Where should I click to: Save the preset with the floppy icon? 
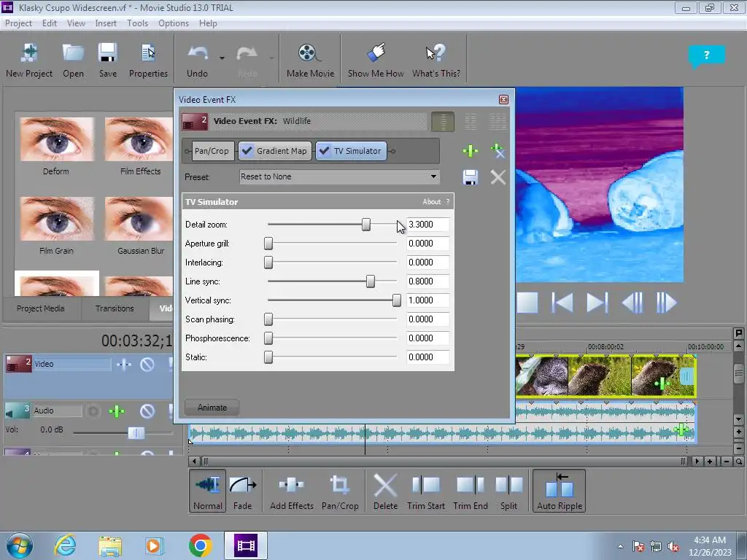(x=471, y=177)
